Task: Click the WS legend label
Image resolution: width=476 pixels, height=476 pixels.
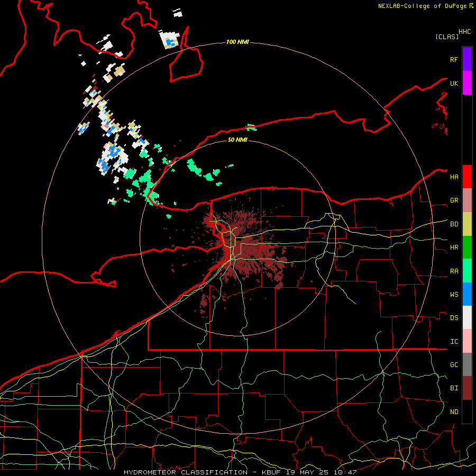Action: point(454,295)
